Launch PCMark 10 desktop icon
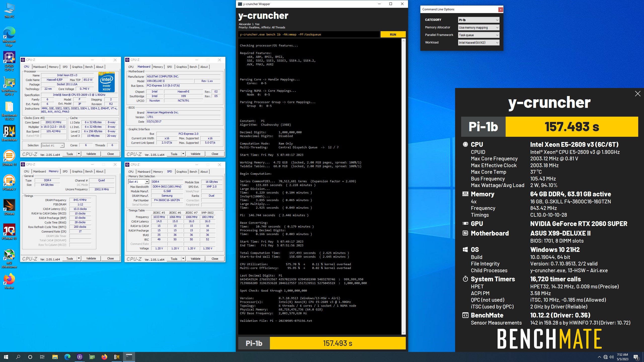 [9, 232]
